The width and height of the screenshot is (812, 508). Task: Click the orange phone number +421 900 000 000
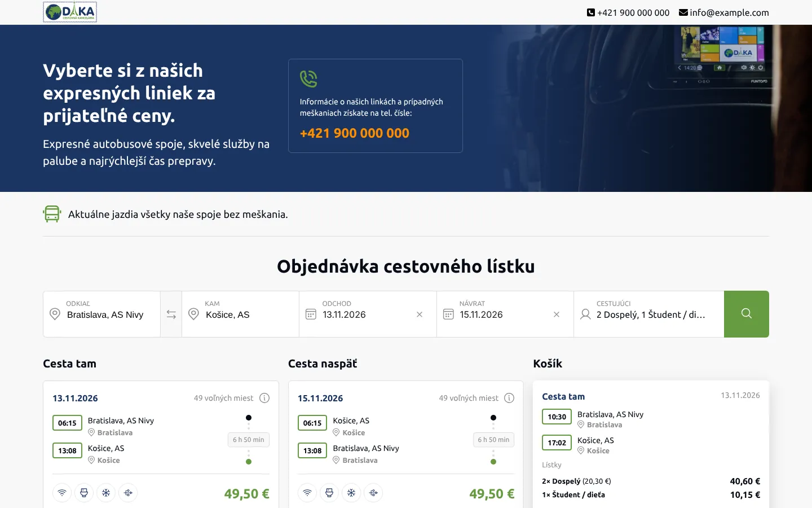click(355, 133)
